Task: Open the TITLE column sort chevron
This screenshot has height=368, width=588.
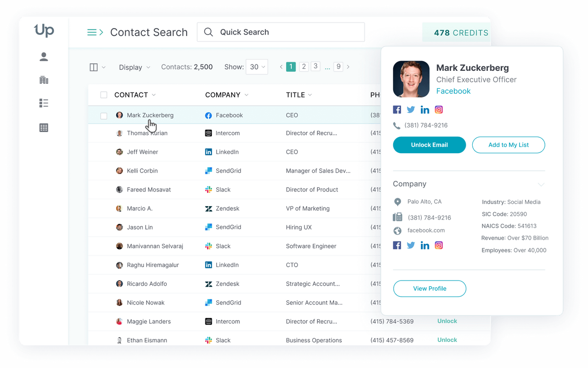Action: pos(310,95)
